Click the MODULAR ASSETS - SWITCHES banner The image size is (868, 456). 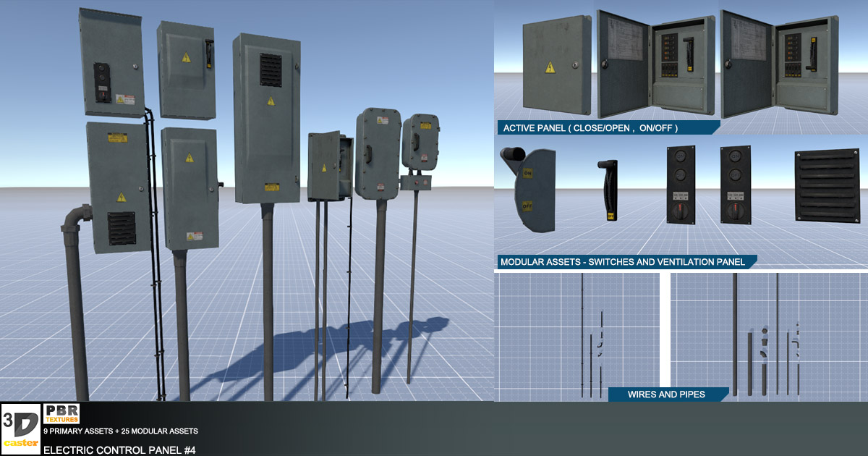(627, 260)
